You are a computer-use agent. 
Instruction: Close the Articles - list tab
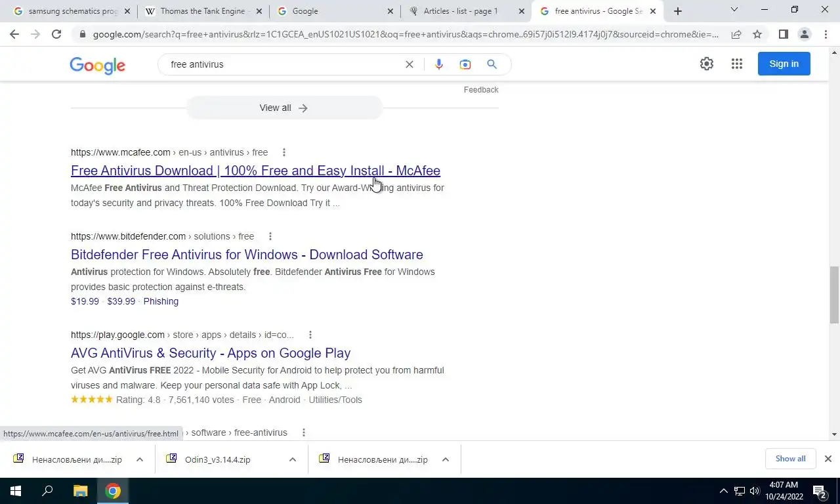click(522, 11)
